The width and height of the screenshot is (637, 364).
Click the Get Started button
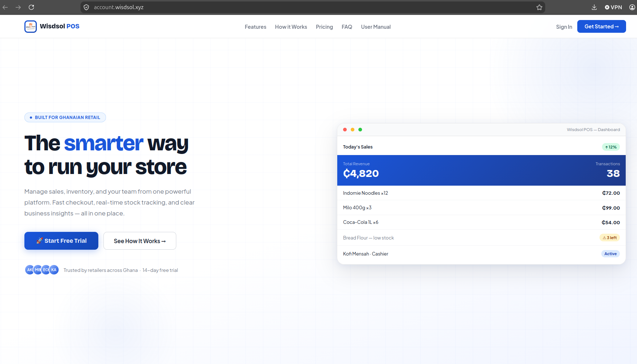[x=602, y=27]
